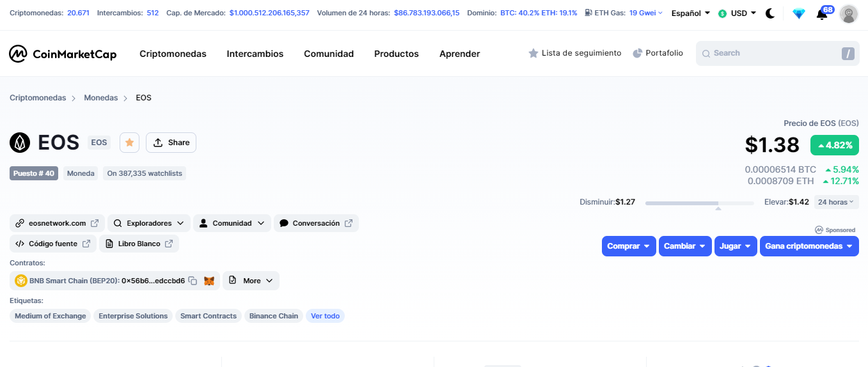
Task: Click the Moneda label badge
Action: tap(81, 173)
